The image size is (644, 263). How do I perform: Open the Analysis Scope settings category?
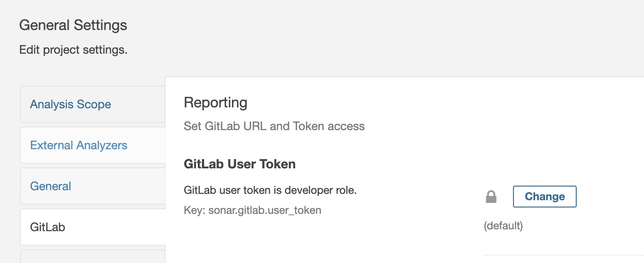[x=70, y=104]
